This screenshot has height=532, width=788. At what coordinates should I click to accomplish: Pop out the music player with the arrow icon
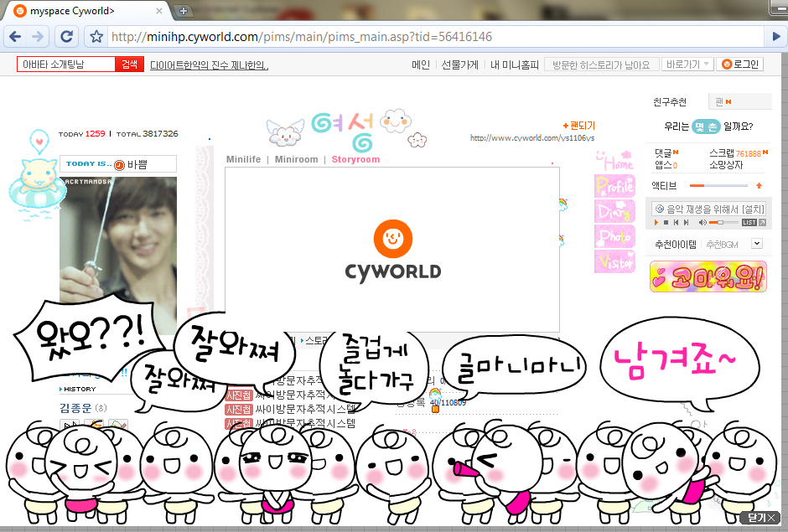[x=762, y=223]
